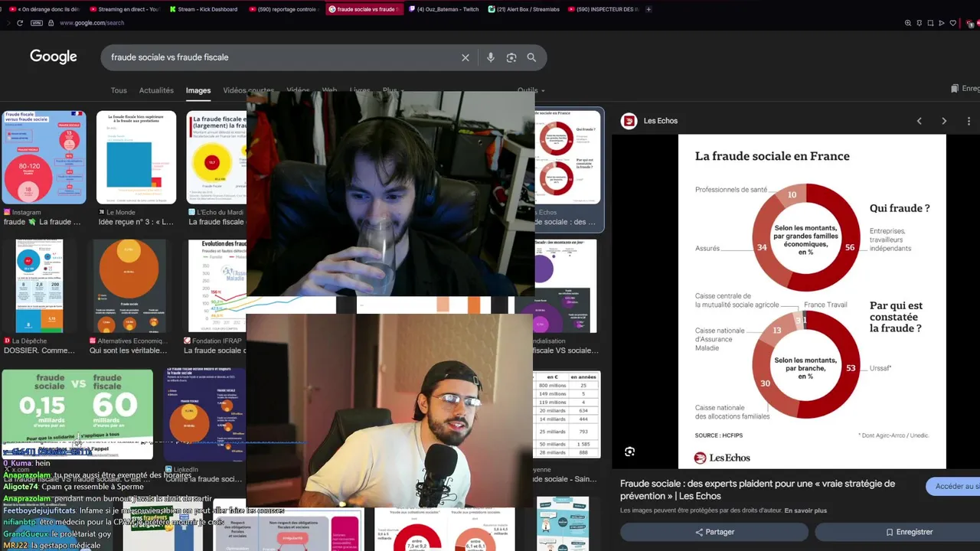Click the 'Partager' button

click(x=714, y=532)
